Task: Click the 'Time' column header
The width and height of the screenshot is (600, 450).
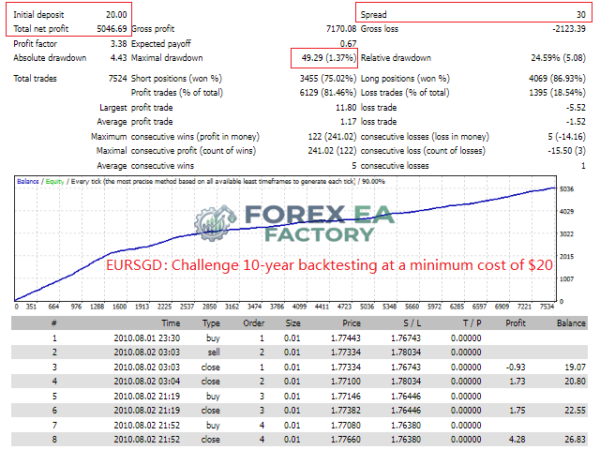Action: [x=171, y=323]
